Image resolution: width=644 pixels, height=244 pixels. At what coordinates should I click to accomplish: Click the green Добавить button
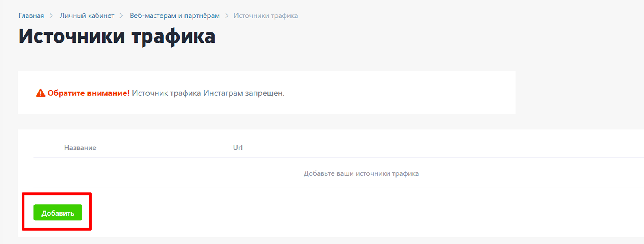click(x=58, y=213)
